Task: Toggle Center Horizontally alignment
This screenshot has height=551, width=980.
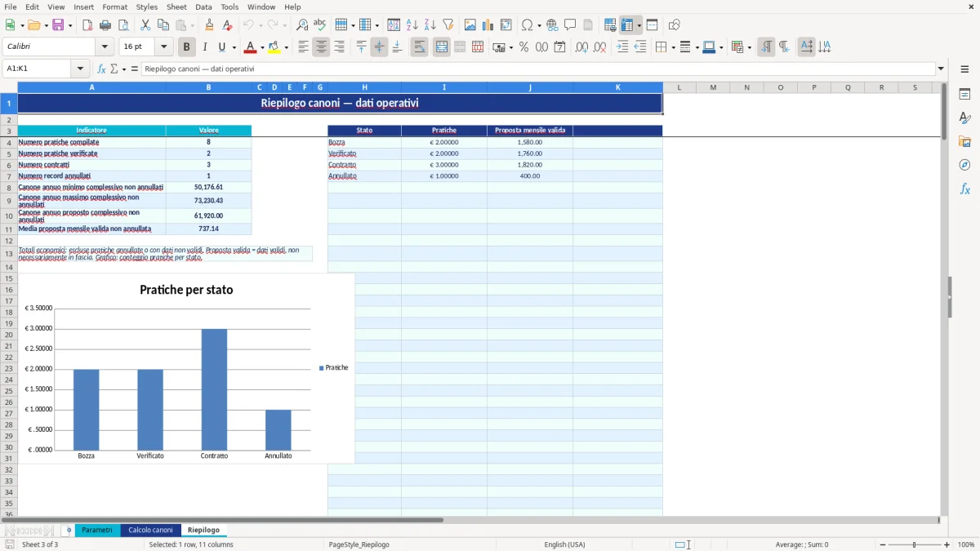Action: coord(321,47)
